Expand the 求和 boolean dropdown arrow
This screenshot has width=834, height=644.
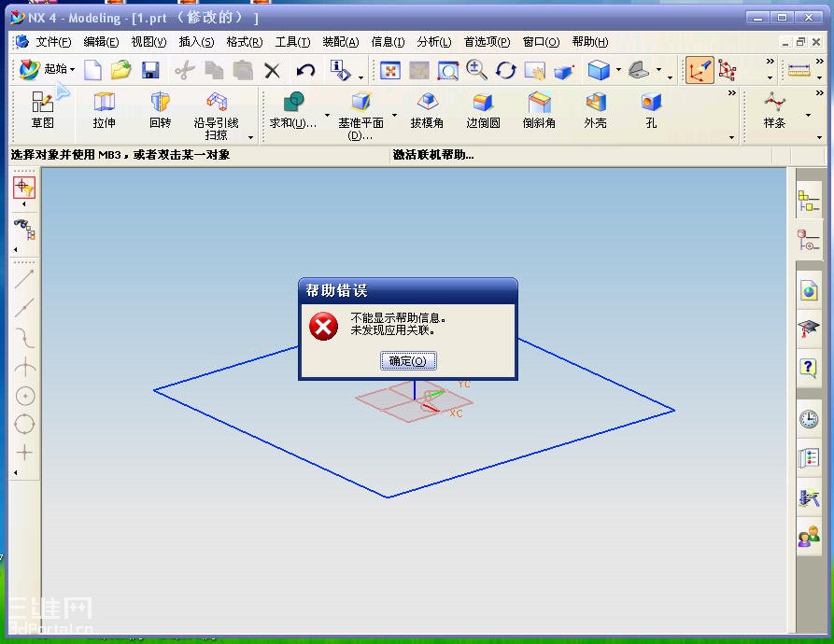click(327, 115)
